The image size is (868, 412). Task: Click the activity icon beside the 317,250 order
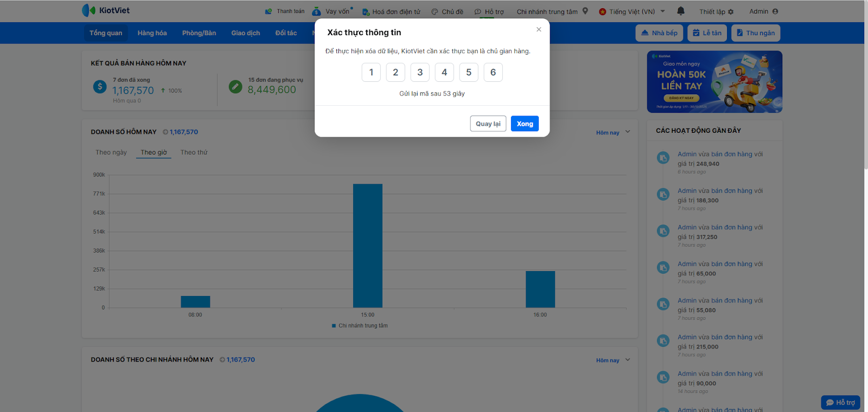pos(663,231)
